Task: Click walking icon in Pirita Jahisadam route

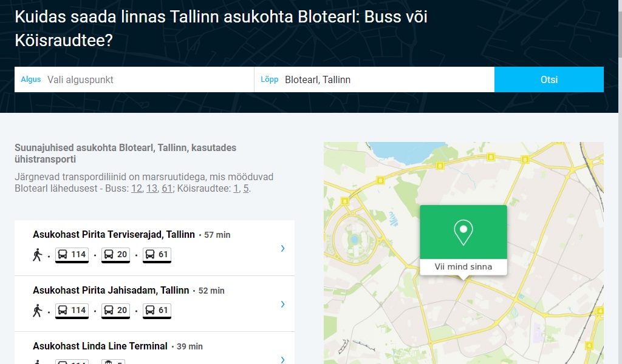Action: [x=38, y=311]
